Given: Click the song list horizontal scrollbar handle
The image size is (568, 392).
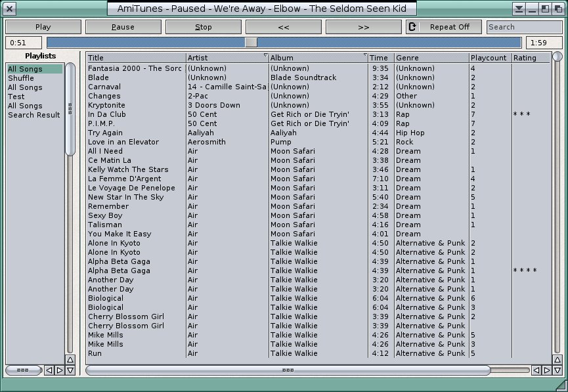Looking at the screenshot, I should pos(288,370).
